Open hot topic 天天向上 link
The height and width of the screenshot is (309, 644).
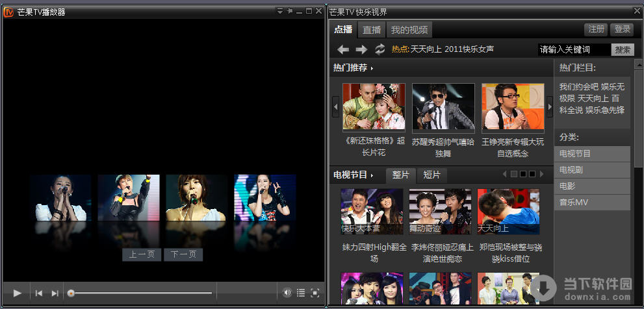click(426, 49)
